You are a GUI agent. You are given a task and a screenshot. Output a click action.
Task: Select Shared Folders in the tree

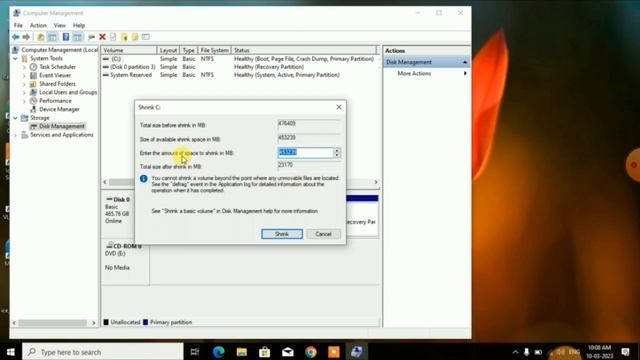(x=58, y=84)
